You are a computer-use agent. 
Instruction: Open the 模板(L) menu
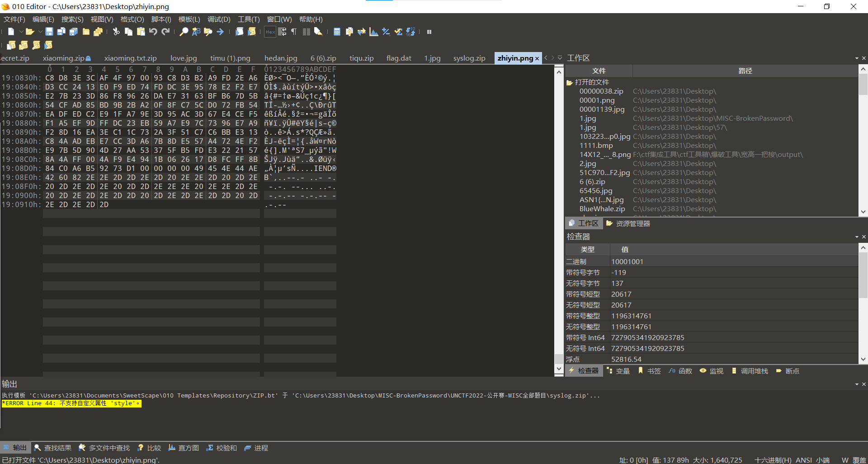pos(189,19)
